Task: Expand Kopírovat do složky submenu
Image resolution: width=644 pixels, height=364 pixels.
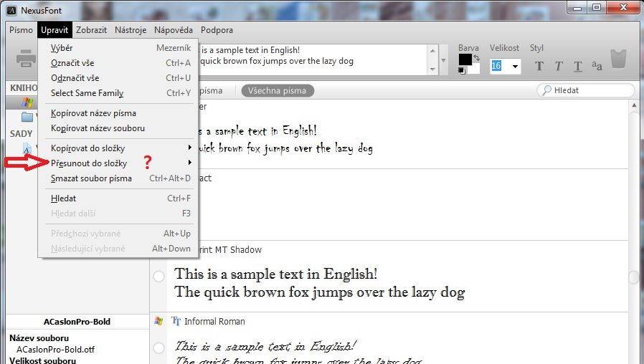Action: click(189, 148)
